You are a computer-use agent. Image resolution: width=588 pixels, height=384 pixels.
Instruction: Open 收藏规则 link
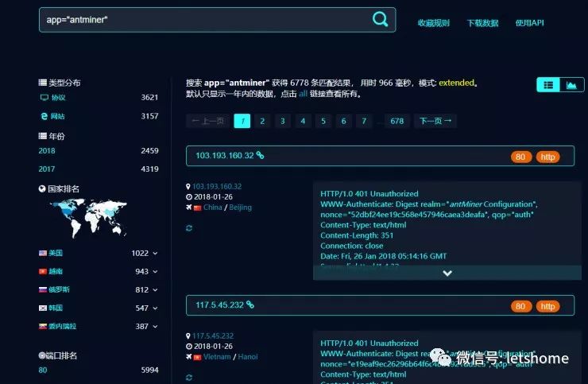434,23
